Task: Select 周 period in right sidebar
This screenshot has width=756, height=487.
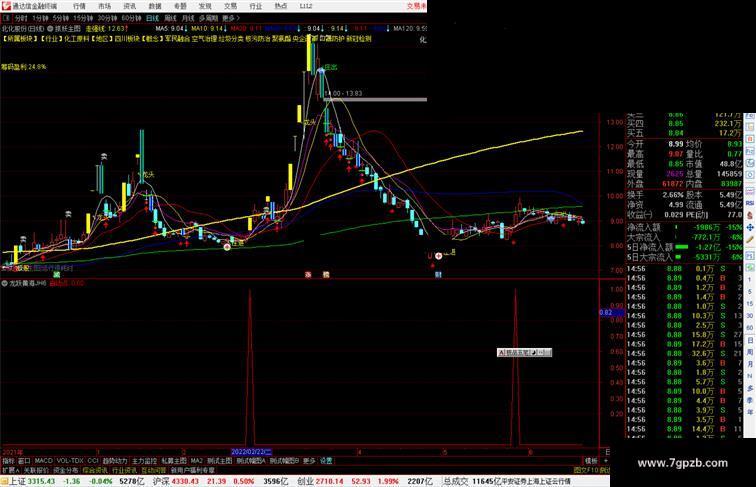Action: click(x=750, y=352)
